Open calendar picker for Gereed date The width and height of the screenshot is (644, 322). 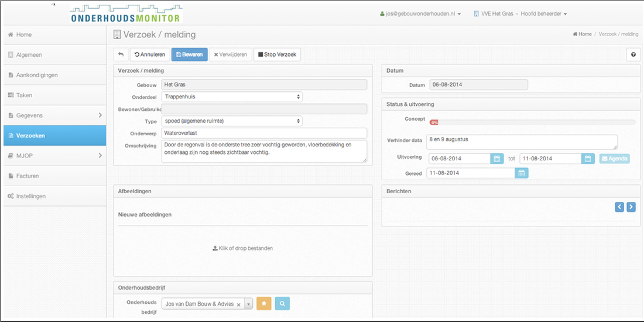coord(521,173)
